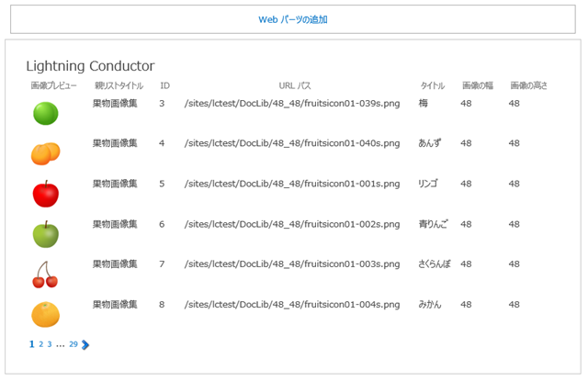Click the fruitsicon01-039s.png URL path
588x381 pixels.
click(291, 104)
